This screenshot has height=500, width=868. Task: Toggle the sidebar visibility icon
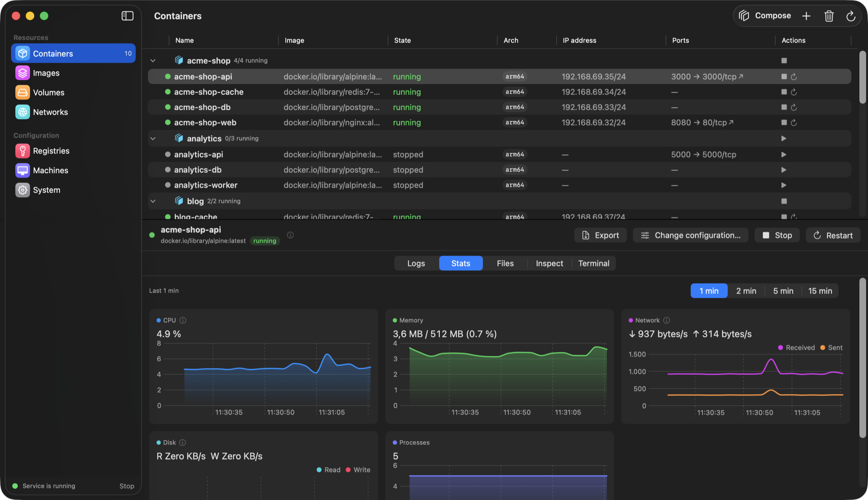[127, 16]
